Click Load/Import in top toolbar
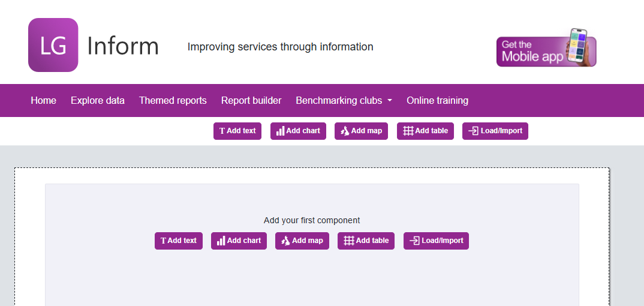 [495, 131]
